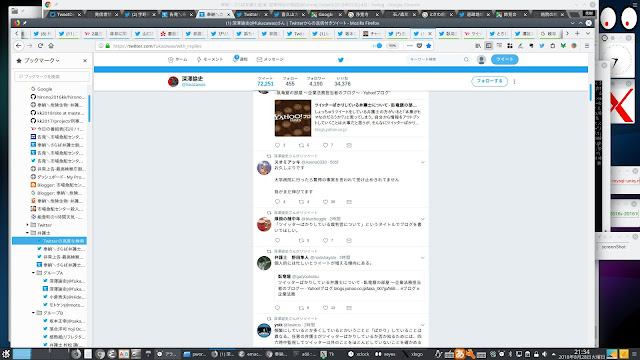Open the followers count 4,190

point(316,84)
